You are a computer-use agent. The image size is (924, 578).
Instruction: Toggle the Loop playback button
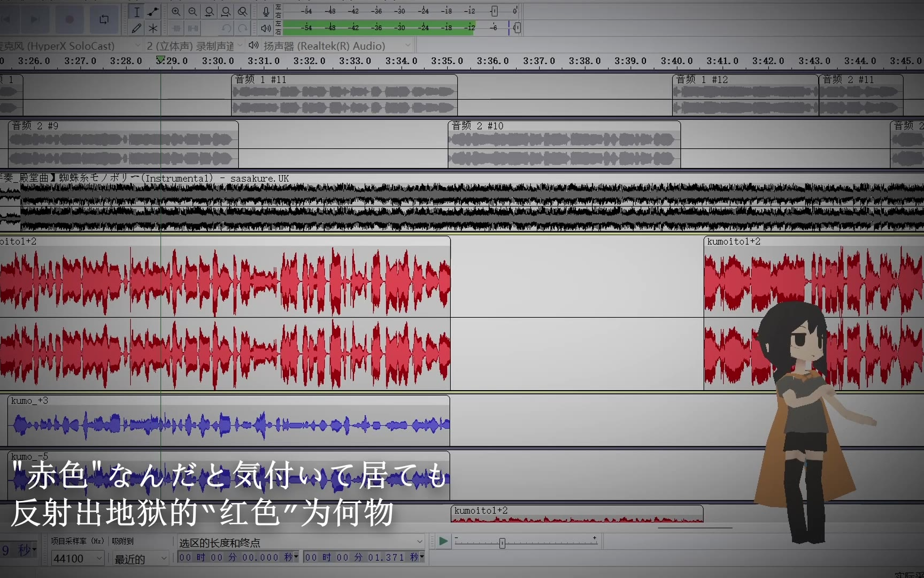104,19
